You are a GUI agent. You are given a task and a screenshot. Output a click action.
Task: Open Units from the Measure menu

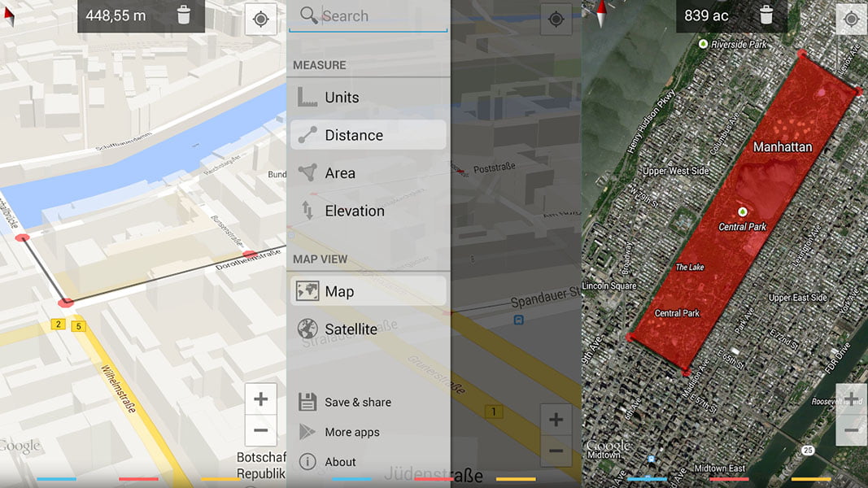click(x=369, y=98)
